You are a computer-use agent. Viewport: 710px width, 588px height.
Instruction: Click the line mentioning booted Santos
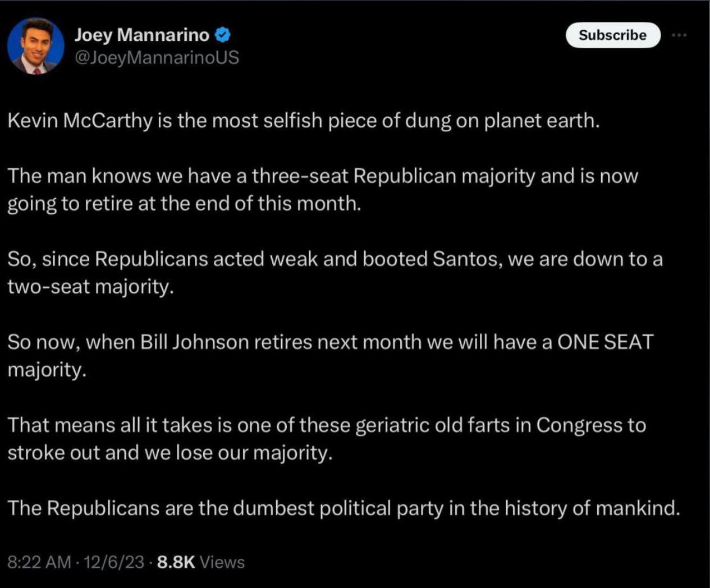point(335,259)
